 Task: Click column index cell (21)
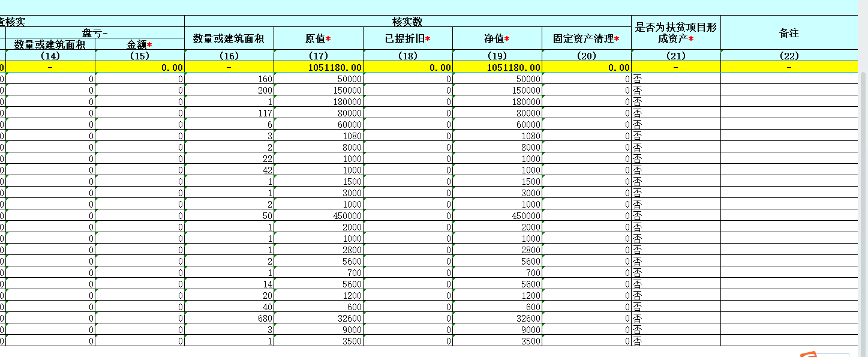pos(676,56)
